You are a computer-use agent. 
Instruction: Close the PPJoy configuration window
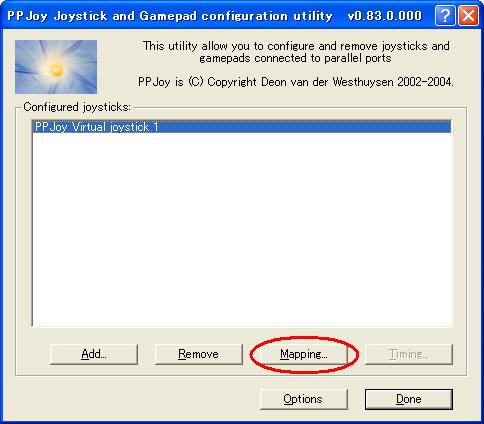click(468, 16)
